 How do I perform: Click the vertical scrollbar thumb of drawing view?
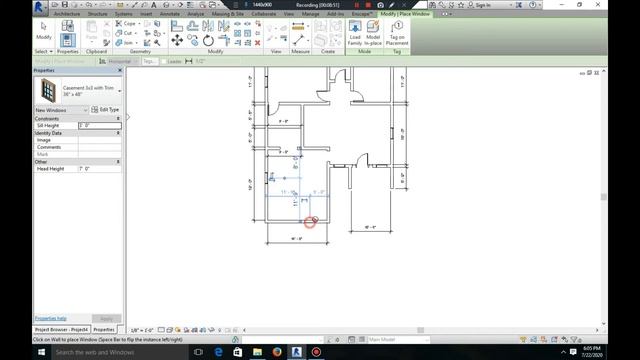(604, 197)
